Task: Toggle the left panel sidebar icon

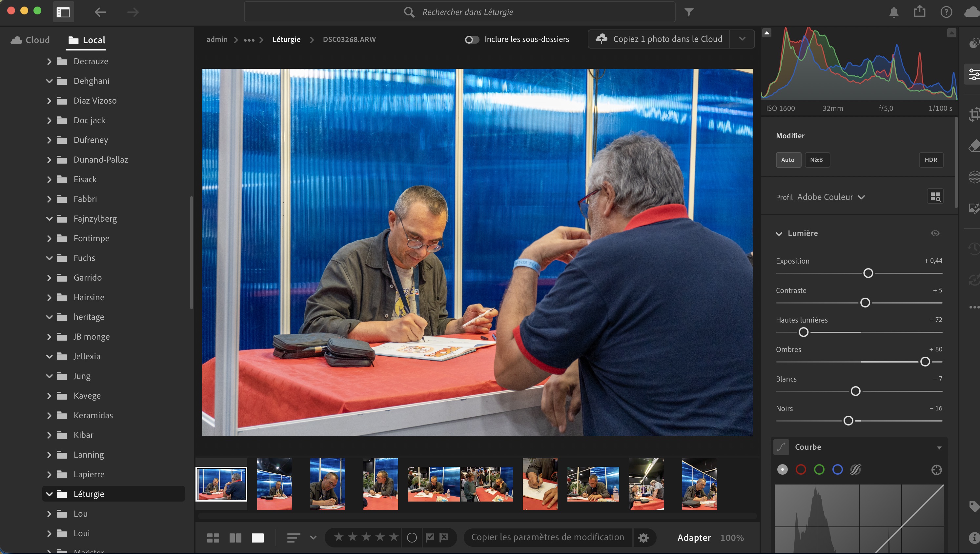Action: click(x=63, y=12)
